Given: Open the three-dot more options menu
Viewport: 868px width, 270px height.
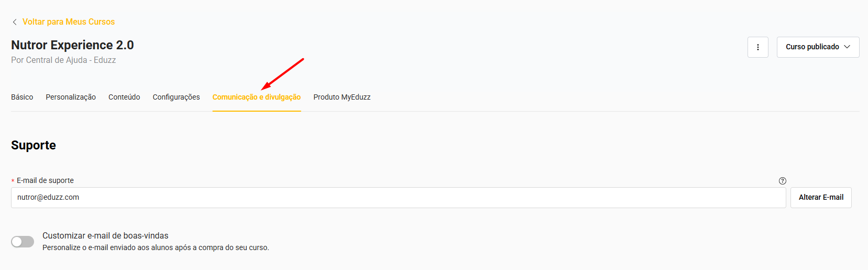Looking at the screenshot, I should point(757,47).
